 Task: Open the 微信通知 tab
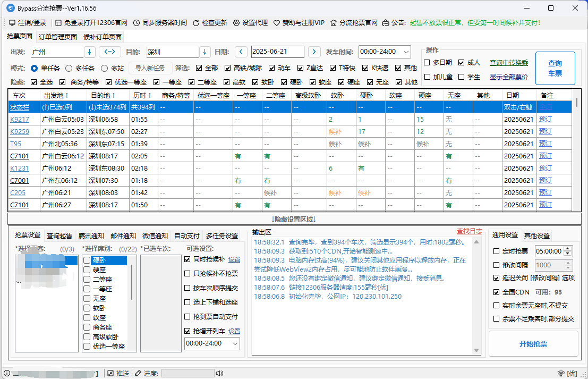click(x=155, y=235)
